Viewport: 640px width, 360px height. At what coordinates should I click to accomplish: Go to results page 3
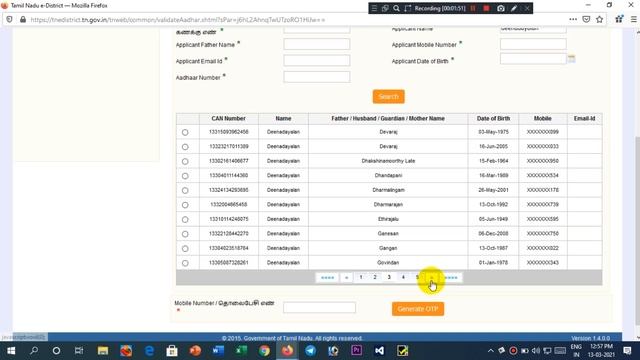coord(389,277)
